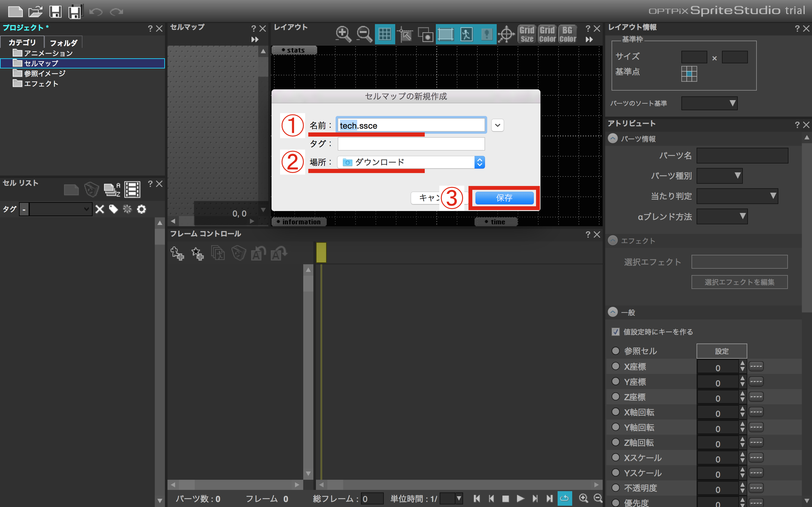Click the Grid Size toolbar button
This screenshot has width=812, height=507.
pos(527,34)
